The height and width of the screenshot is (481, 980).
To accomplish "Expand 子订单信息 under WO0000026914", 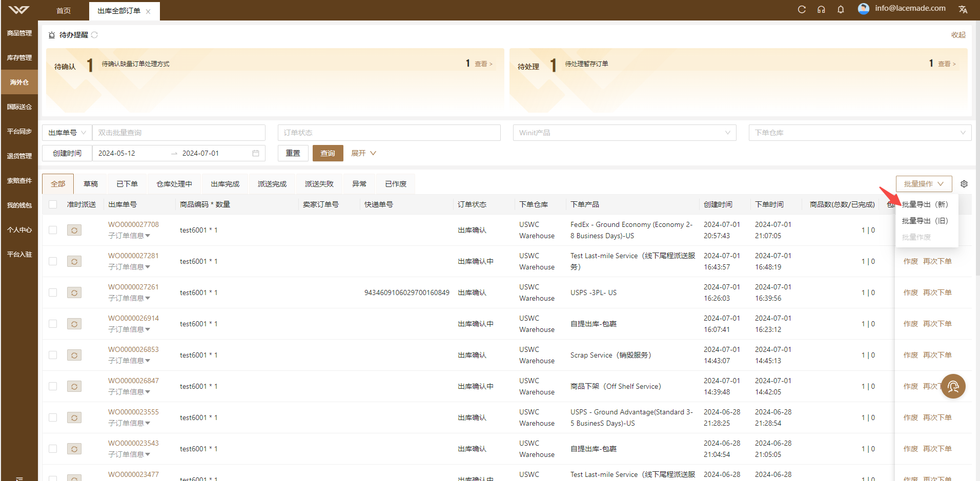I will [x=129, y=329].
